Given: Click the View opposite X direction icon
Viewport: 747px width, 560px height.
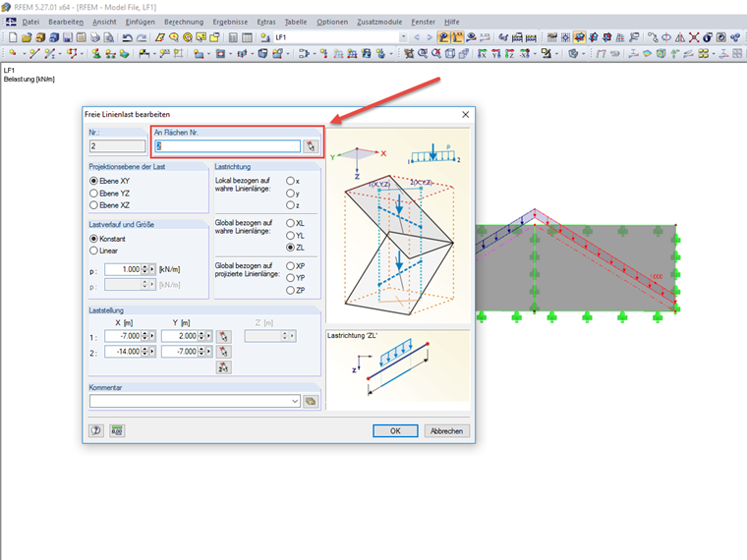Looking at the screenshot, I should pyautogui.click(x=524, y=54).
